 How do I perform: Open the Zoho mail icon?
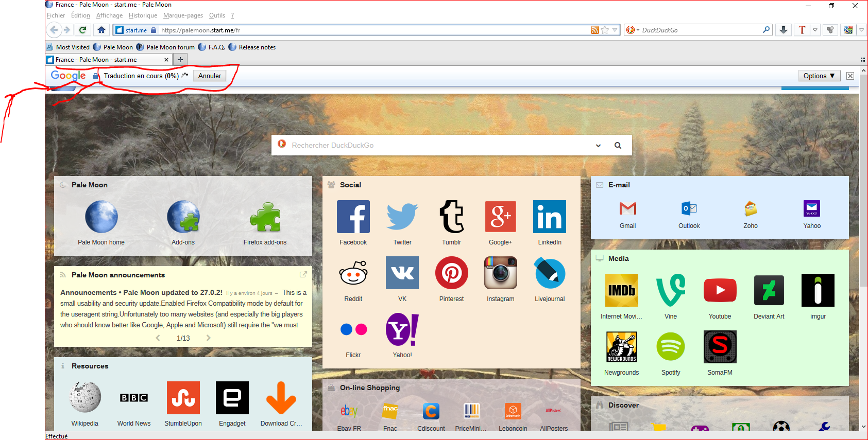751,208
